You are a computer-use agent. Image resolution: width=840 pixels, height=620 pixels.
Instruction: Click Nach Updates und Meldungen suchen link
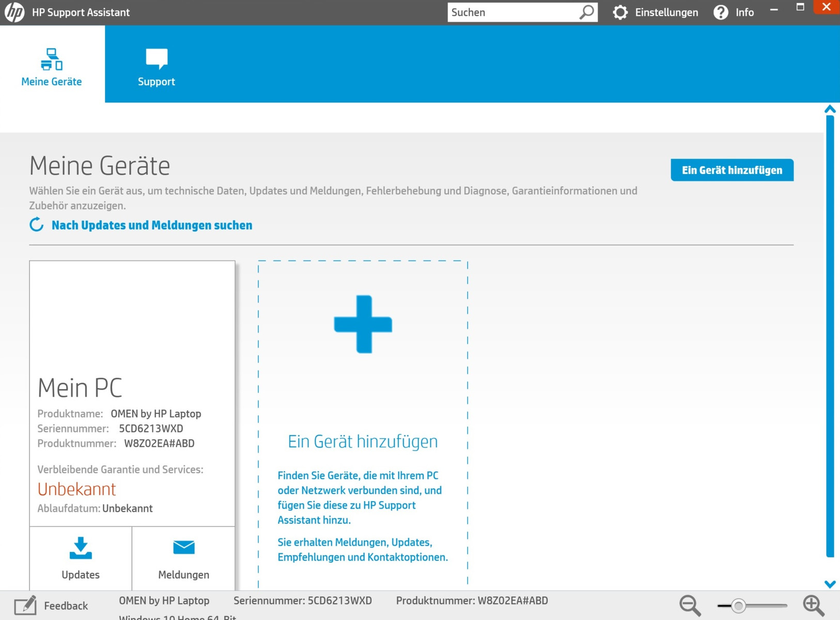[152, 225]
